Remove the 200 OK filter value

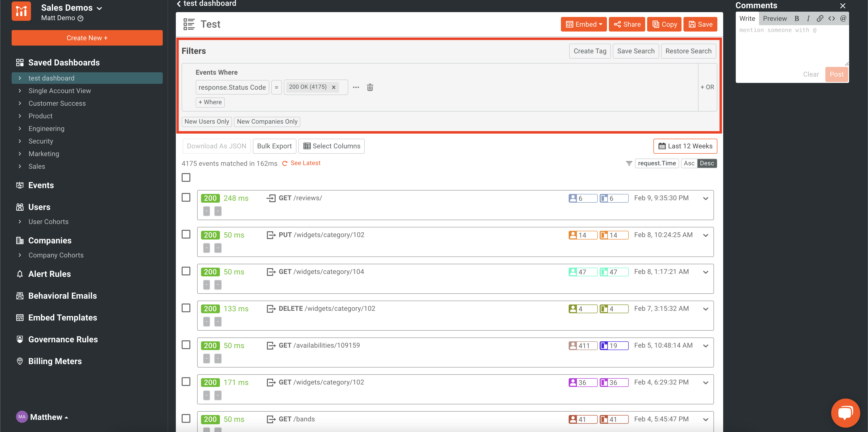[333, 87]
